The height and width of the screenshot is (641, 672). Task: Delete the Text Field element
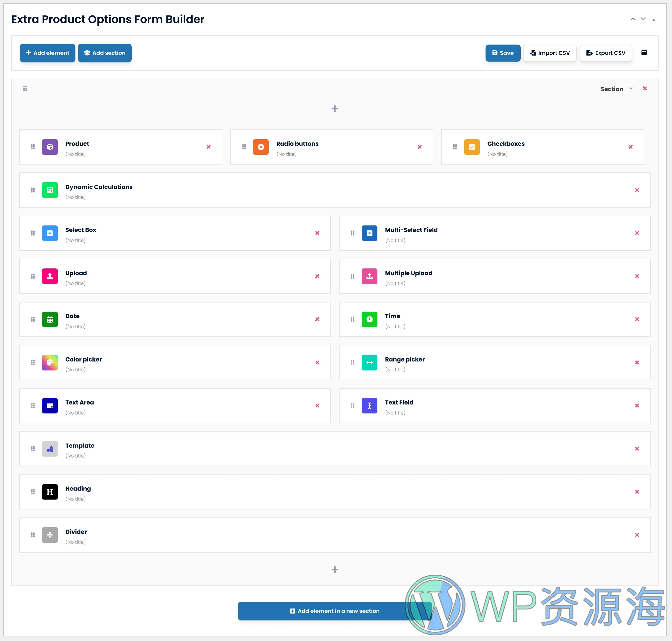coord(637,406)
